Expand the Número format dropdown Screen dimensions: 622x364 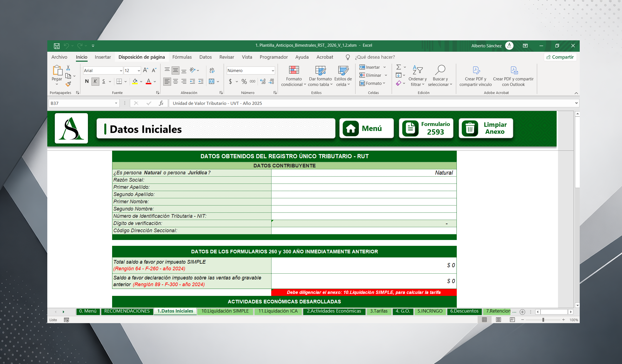tap(273, 71)
